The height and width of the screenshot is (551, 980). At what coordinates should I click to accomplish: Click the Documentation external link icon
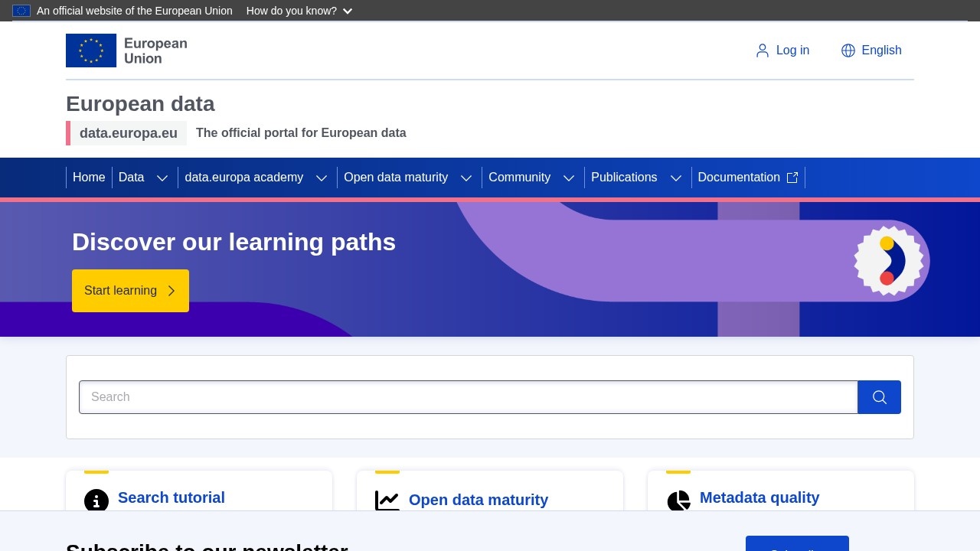[x=792, y=178]
